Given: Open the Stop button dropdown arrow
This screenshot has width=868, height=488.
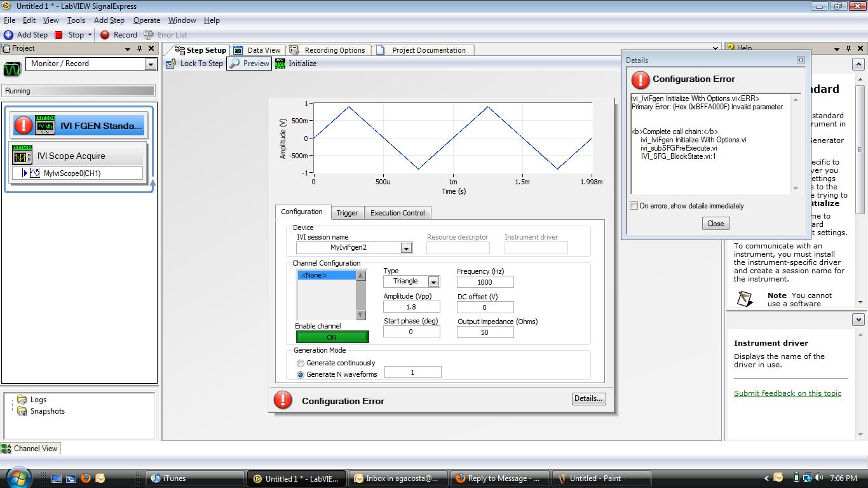Looking at the screenshot, I should [90, 35].
